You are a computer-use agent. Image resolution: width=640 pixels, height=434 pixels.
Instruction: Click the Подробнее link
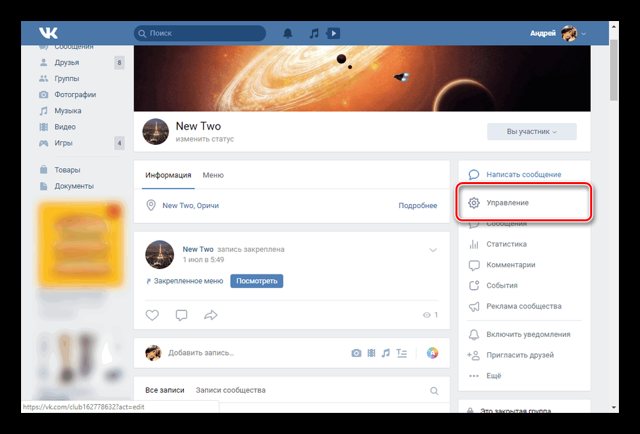[418, 205]
